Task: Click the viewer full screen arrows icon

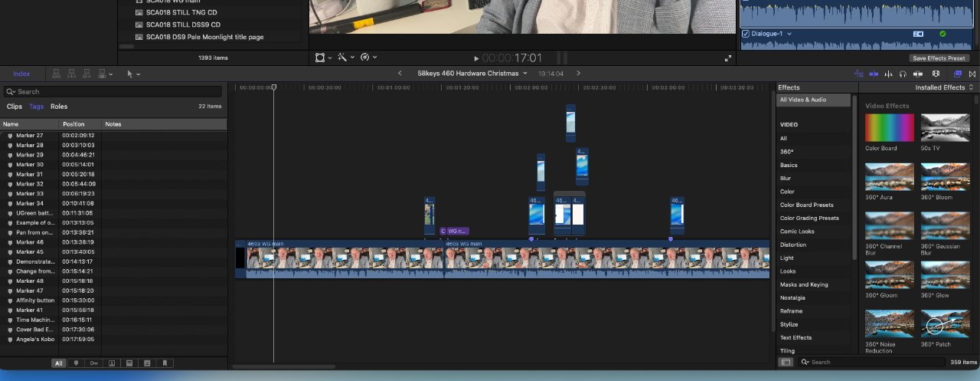Action: [727, 58]
